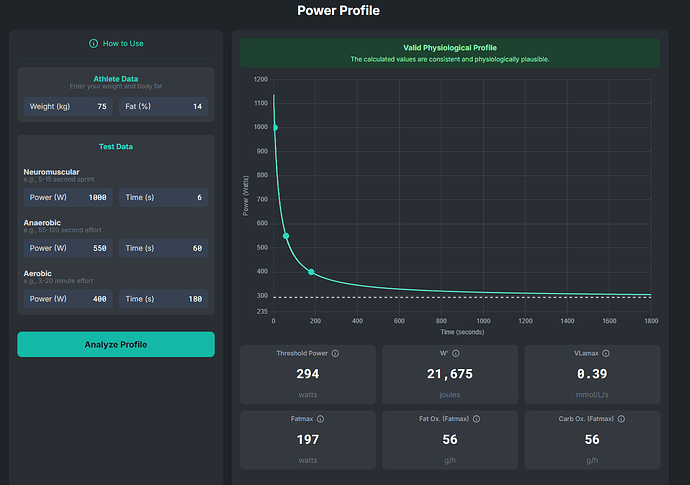Click the Fatmax info icon
Image resolution: width=690 pixels, height=485 pixels.
click(321, 419)
